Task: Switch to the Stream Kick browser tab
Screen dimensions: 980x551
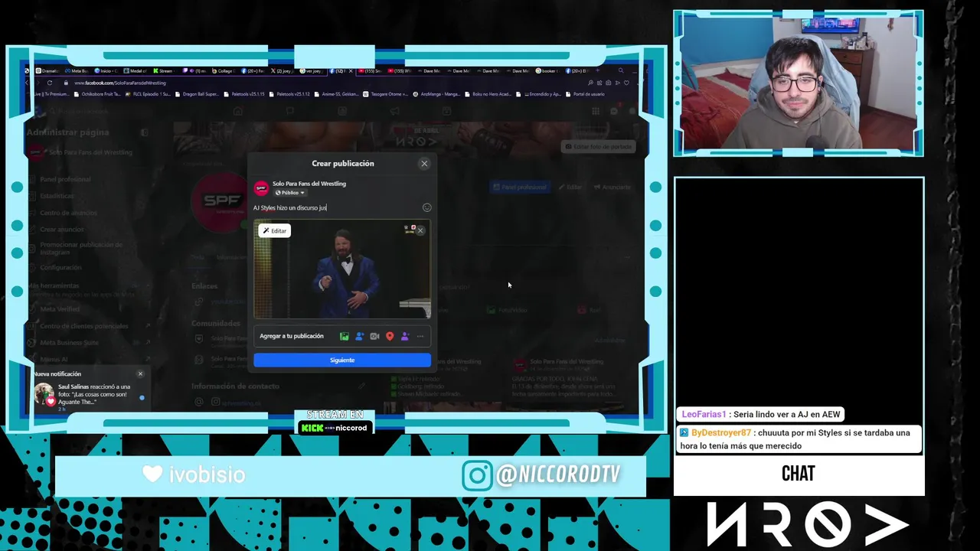Action: [165, 71]
